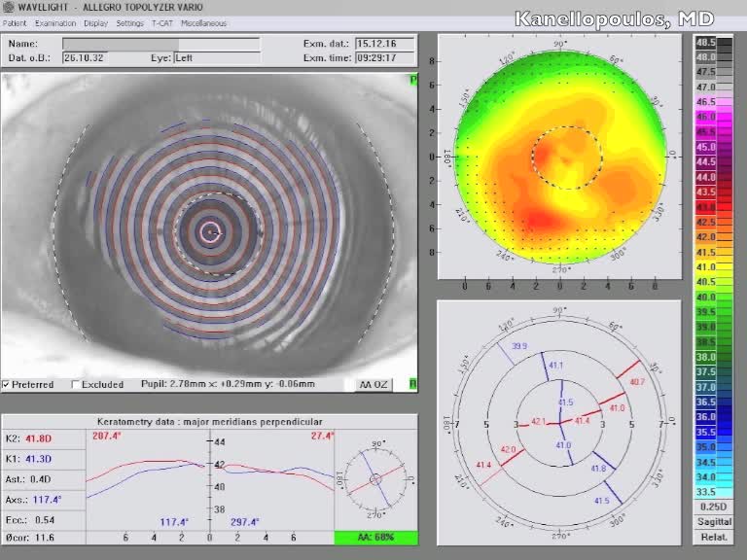Click the Sagittal map type button
This screenshot has width=747, height=560.
tap(713, 522)
